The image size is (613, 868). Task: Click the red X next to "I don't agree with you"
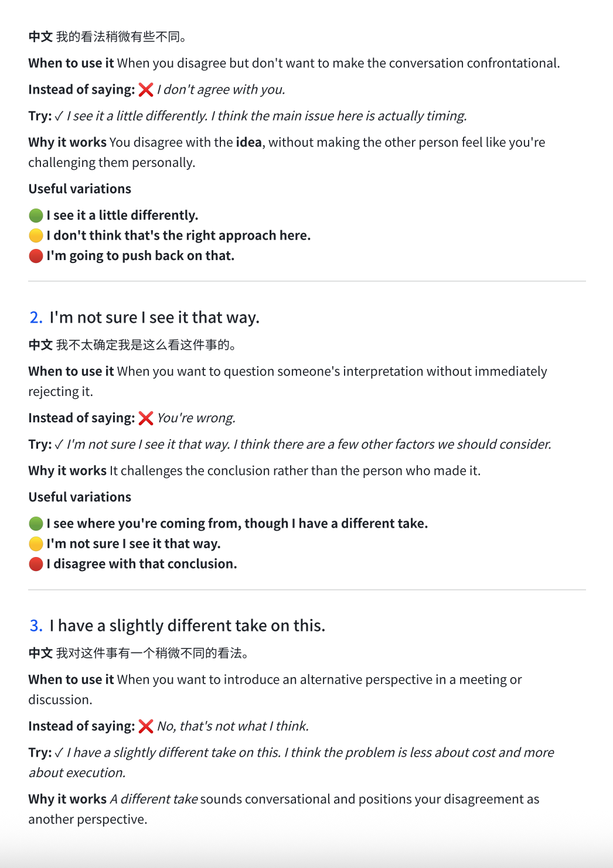146,90
